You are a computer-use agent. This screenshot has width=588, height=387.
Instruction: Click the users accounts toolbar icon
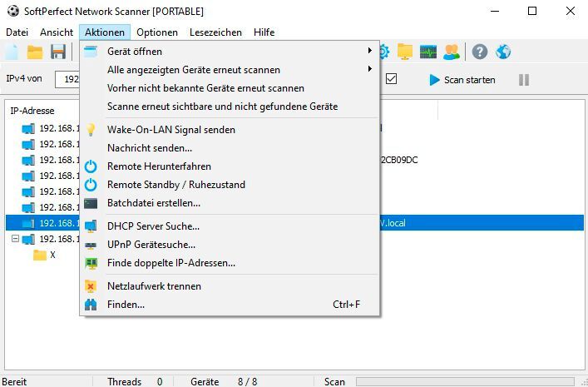tap(451, 52)
